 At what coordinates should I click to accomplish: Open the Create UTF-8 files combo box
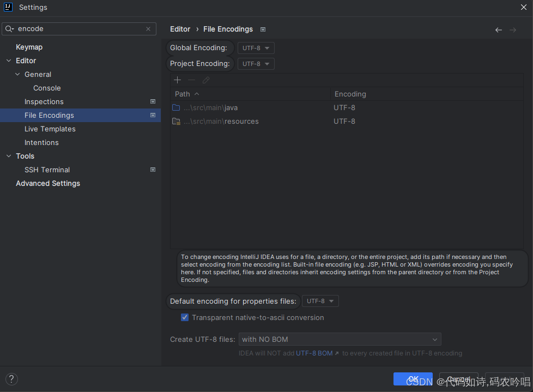(x=340, y=339)
